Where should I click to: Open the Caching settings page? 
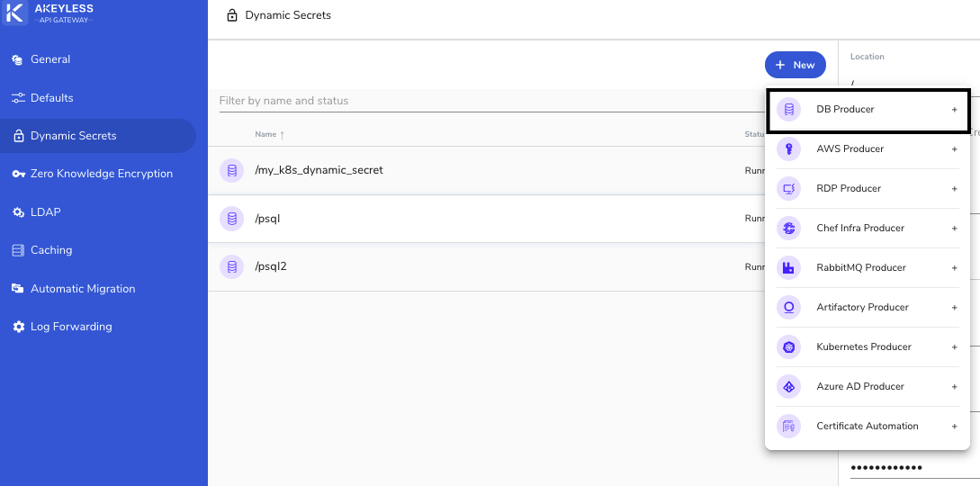point(98,250)
